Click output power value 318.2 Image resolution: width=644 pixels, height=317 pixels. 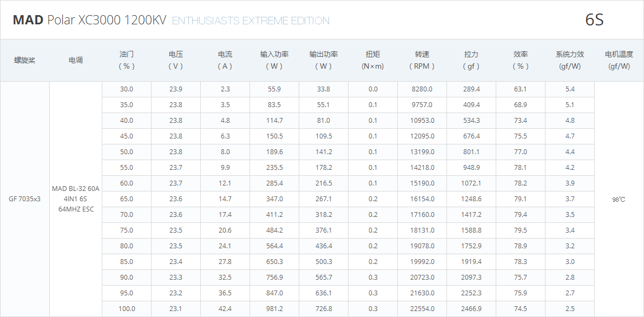[x=324, y=214]
